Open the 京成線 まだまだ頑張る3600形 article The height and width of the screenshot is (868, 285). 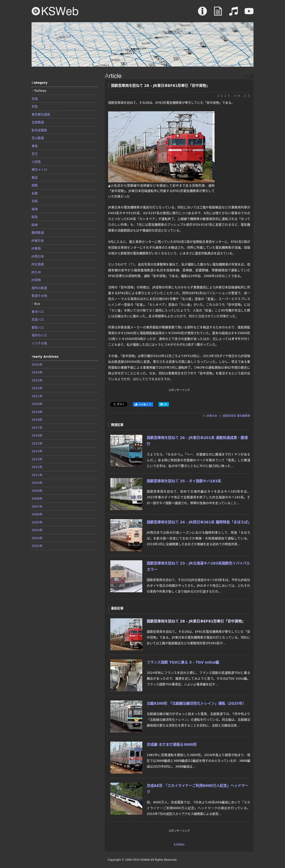click(172, 744)
